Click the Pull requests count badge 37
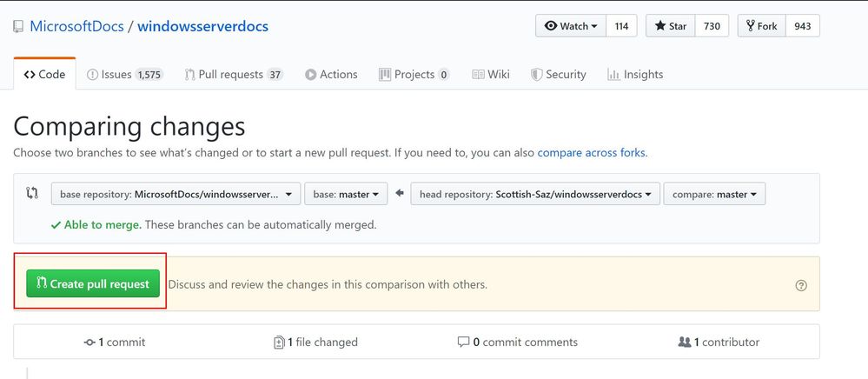 [275, 75]
